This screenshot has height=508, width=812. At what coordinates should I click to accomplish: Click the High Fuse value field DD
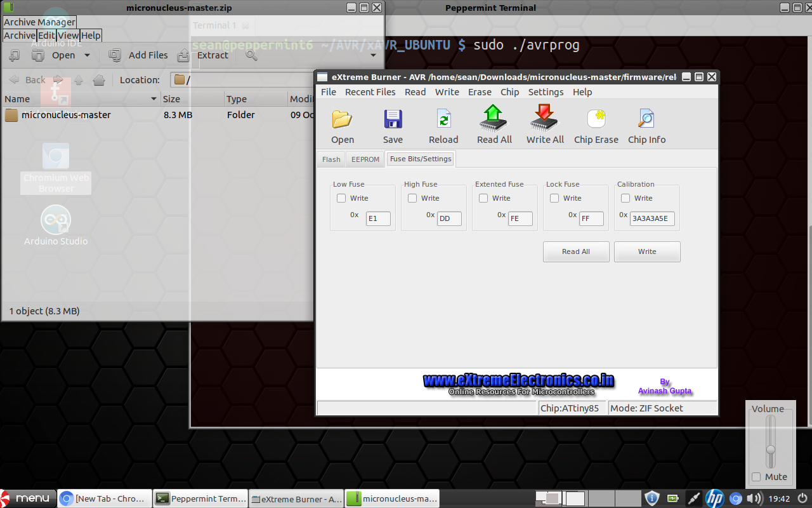(449, 219)
